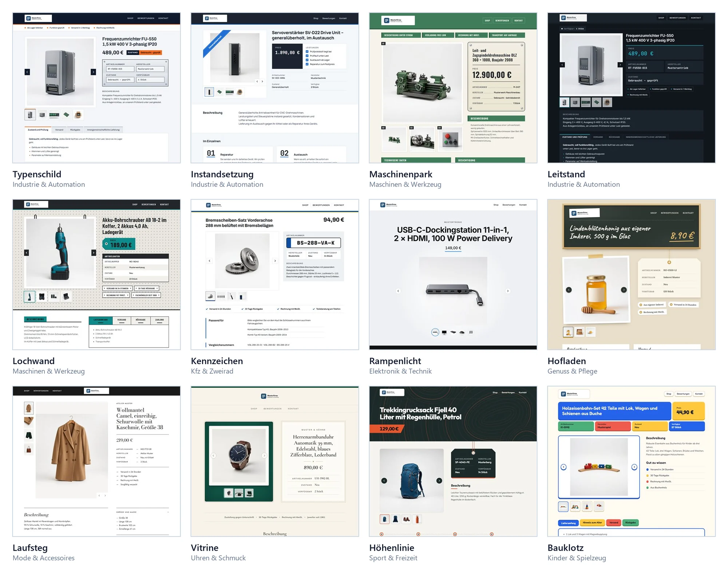This screenshot has height=575, width=728.
Task: Click the Hofladen template title
Action: tap(567, 361)
